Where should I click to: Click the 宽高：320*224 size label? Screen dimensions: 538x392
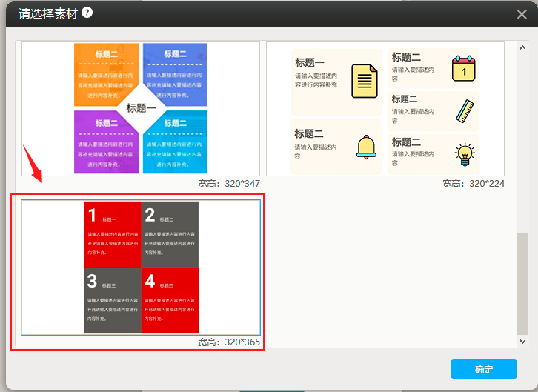pos(474,183)
